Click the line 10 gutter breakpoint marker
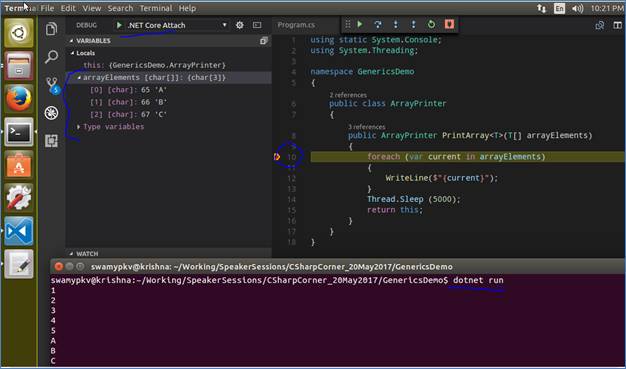The height and width of the screenshot is (369, 626). coord(277,157)
